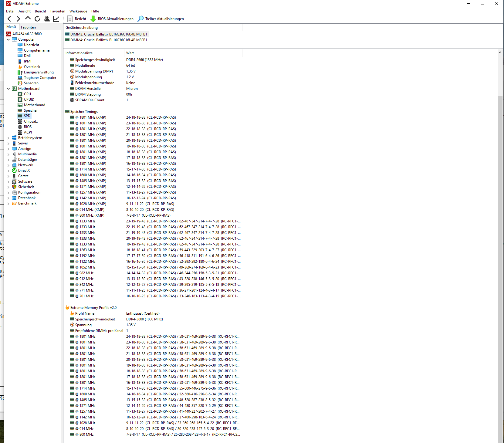Select Motherboard sub-item under Motherboard

click(35, 105)
